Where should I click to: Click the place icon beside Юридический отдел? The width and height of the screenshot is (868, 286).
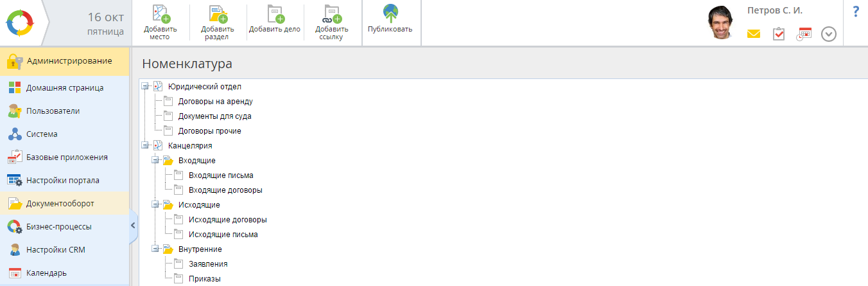click(x=158, y=86)
